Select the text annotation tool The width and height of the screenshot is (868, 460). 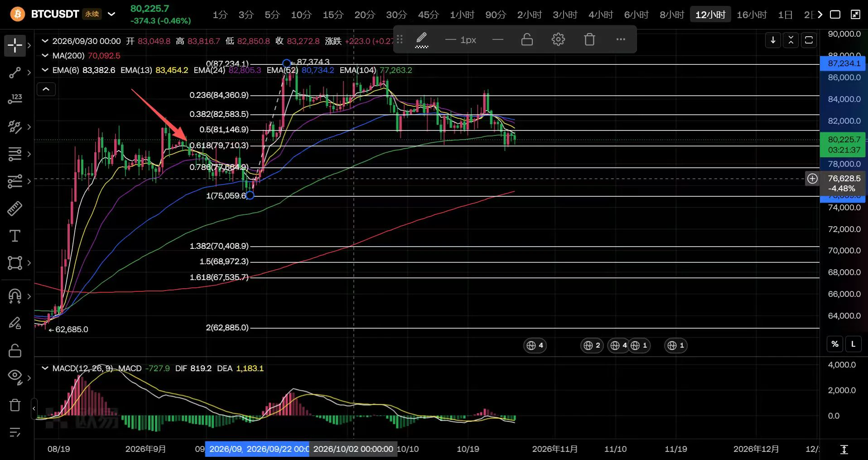(15, 236)
